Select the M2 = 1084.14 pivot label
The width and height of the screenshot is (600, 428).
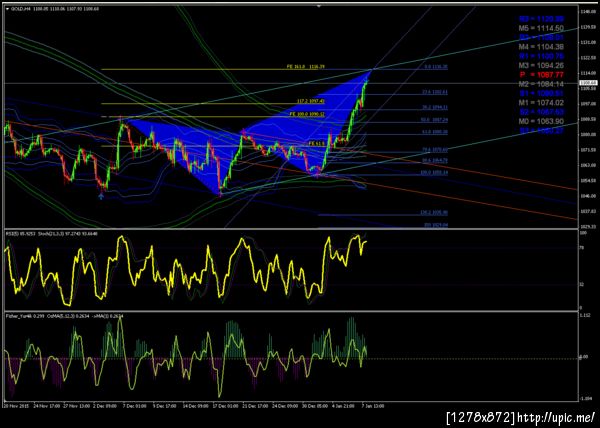tap(541, 84)
